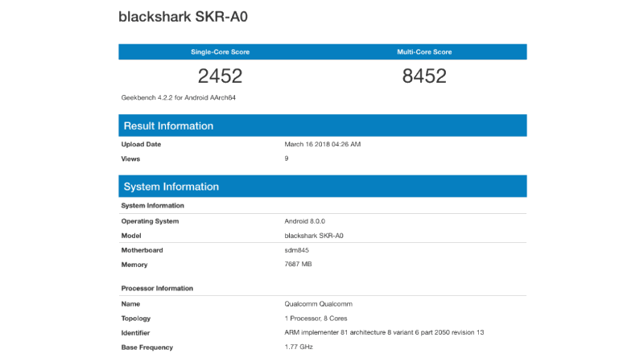The height and width of the screenshot is (362, 644).
Task: Click the 'ARM implementer 81 architecture' identifier value
Action: tap(384, 332)
